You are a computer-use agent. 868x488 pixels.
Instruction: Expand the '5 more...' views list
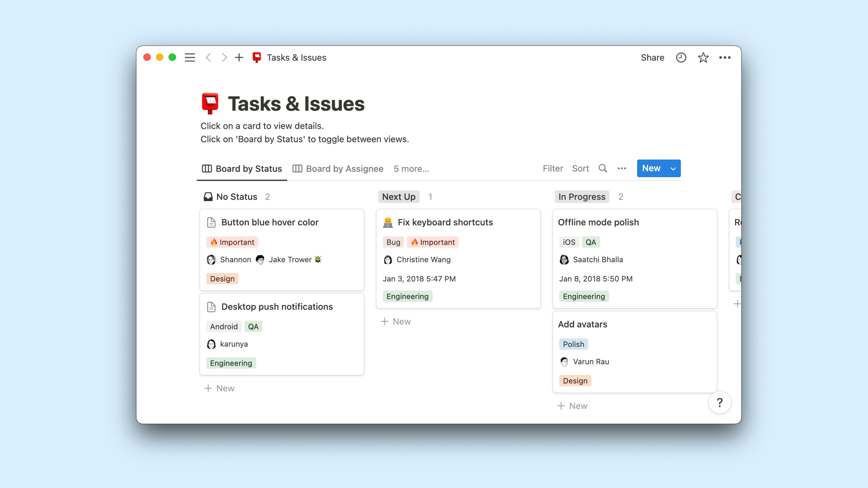click(411, 169)
